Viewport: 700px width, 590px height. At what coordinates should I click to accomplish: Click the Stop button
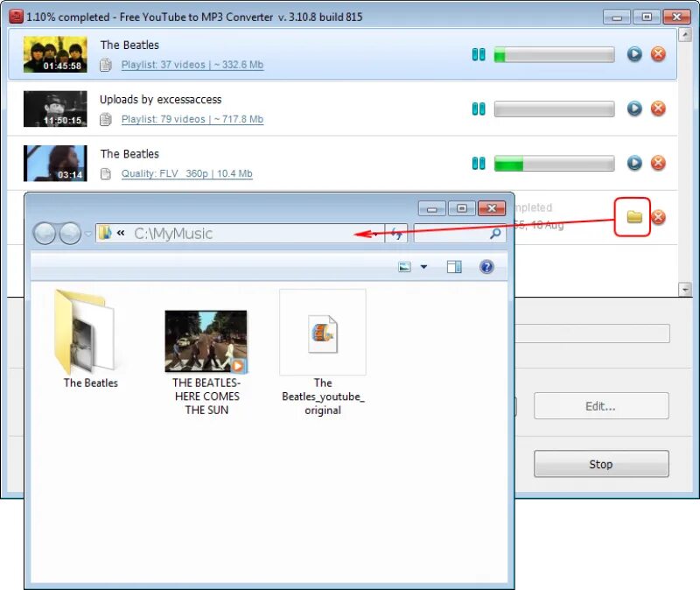[x=601, y=464]
